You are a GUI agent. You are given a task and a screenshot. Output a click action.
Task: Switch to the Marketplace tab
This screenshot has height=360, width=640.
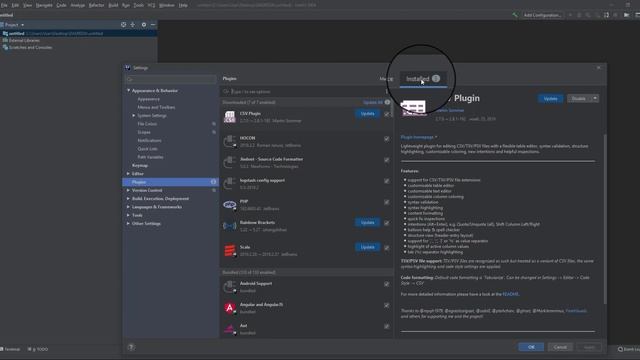(386, 79)
